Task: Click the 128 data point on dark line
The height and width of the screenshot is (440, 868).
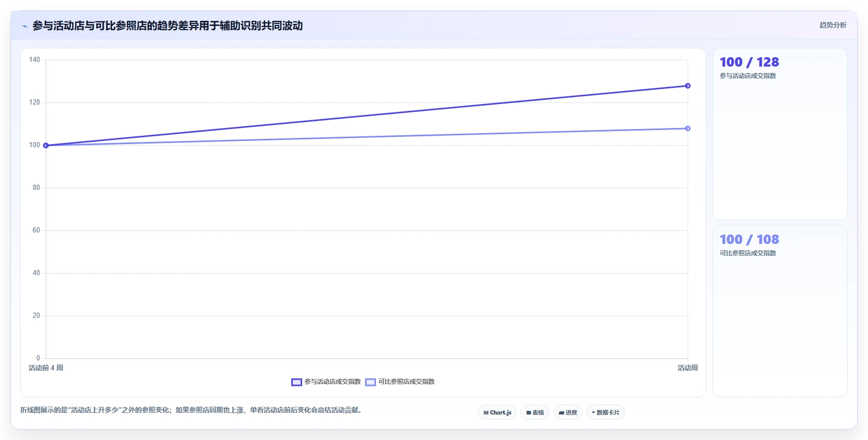Action: click(688, 86)
